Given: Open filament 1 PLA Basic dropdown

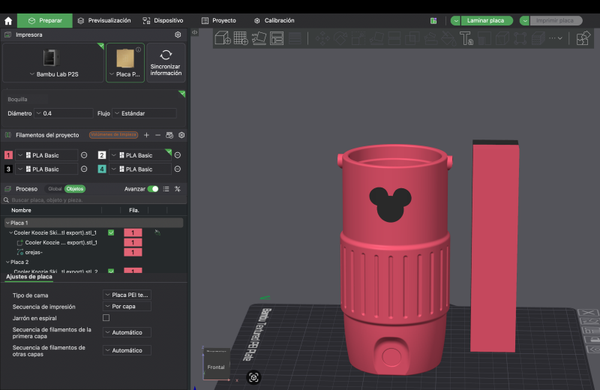Looking at the screenshot, I should coord(47,155).
